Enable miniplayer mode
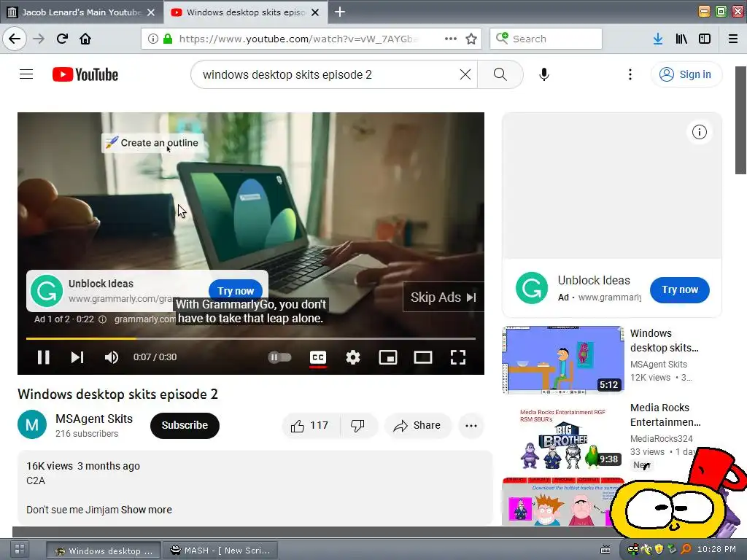Viewport: 747px width, 560px height. (388, 357)
